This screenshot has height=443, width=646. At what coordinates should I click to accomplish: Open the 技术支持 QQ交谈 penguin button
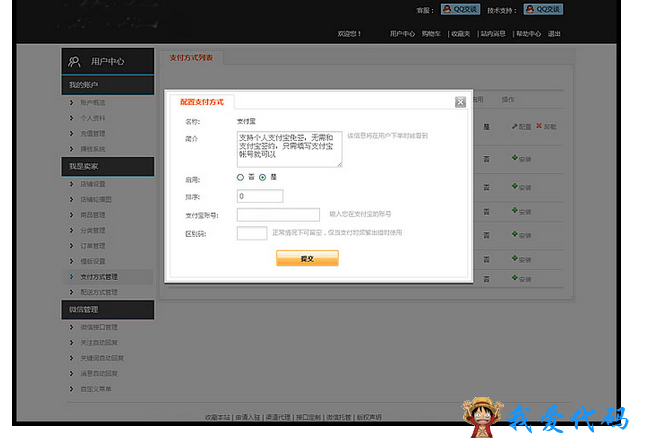click(543, 9)
